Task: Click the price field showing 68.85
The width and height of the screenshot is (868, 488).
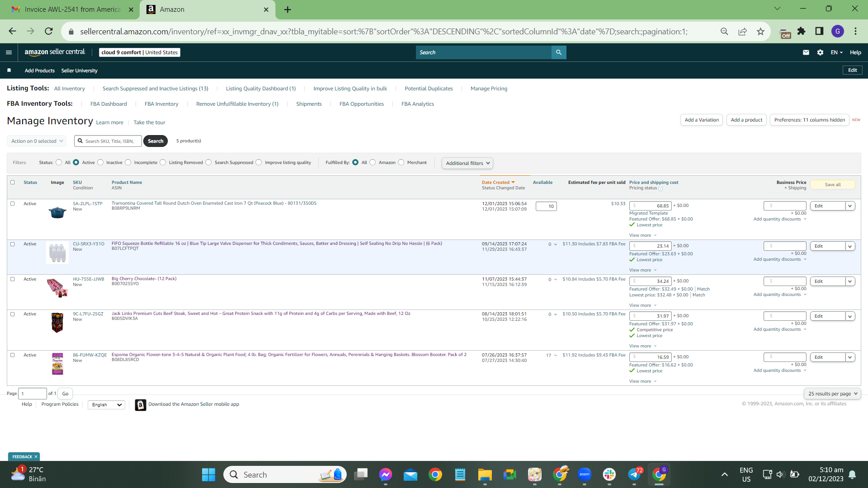Action: (650, 206)
